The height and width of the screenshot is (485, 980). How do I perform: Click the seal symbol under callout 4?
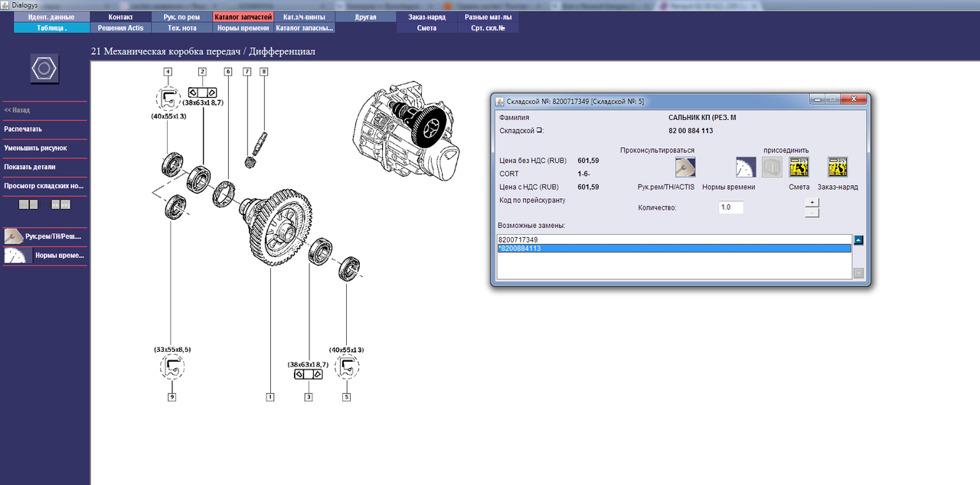point(168,99)
